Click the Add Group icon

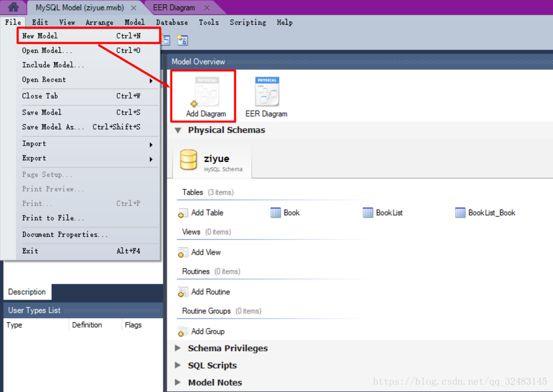click(183, 331)
